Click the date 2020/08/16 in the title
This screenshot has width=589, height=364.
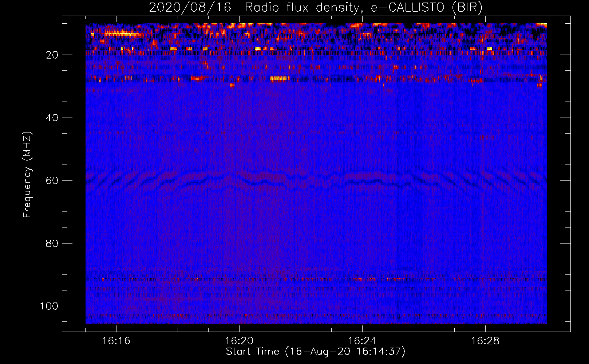(x=190, y=8)
